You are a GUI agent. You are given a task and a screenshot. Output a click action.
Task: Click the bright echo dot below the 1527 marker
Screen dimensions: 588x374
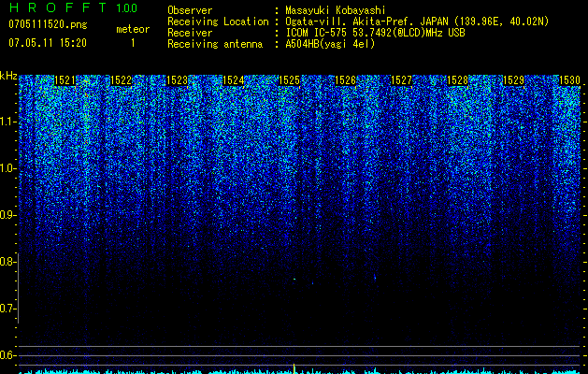(x=375, y=277)
